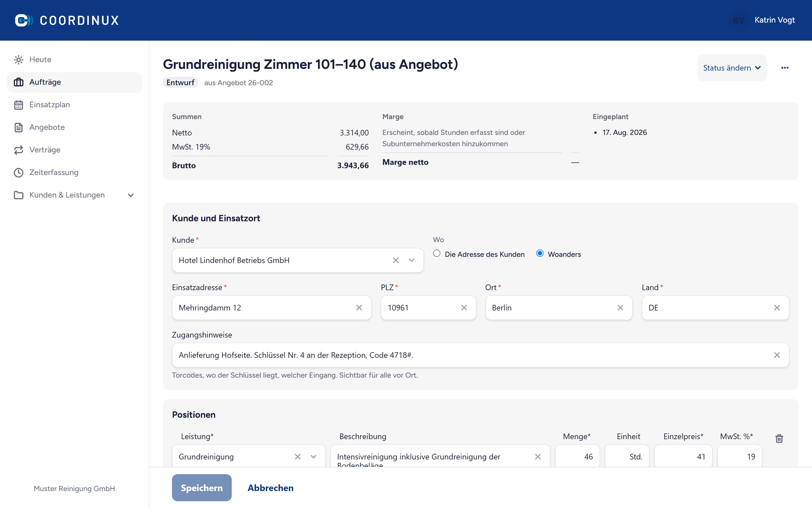The width and height of the screenshot is (812, 508).
Task: Clear the PLZ field
Action: point(464,308)
